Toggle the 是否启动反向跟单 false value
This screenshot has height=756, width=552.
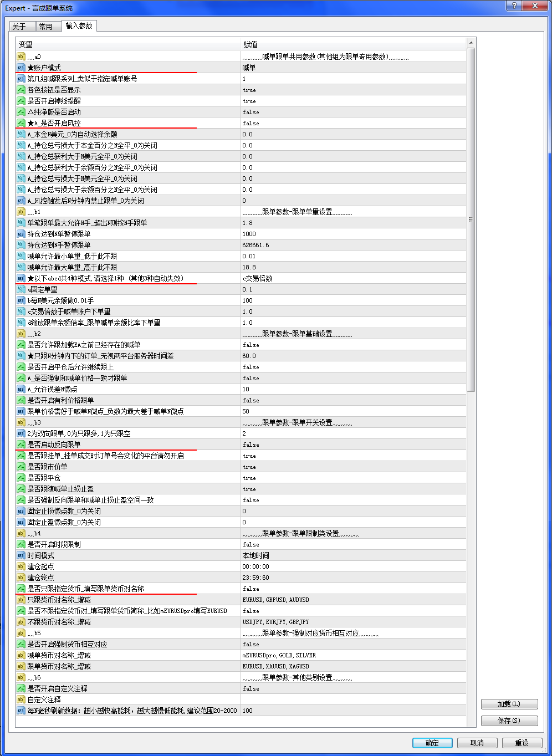pyautogui.click(x=354, y=445)
